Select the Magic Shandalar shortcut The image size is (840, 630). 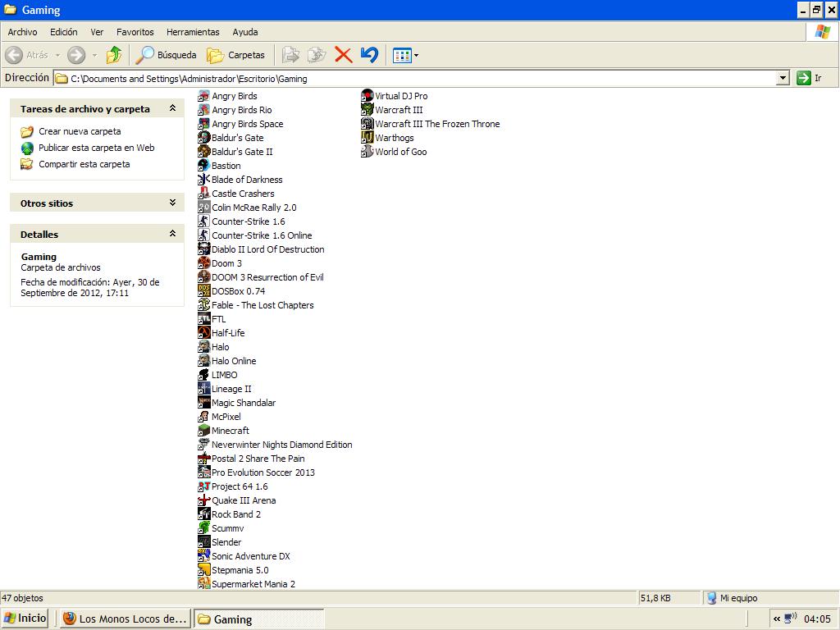tap(237, 402)
